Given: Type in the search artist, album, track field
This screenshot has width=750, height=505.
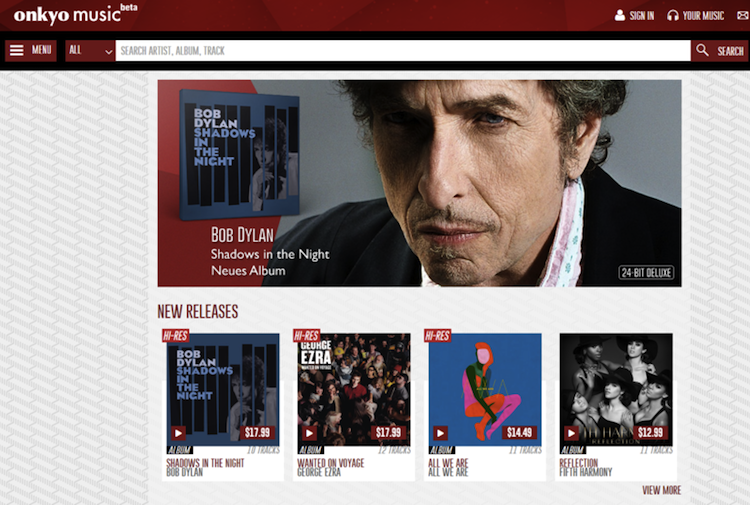Looking at the screenshot, I should pyautogui.click(x=400, y=51).
